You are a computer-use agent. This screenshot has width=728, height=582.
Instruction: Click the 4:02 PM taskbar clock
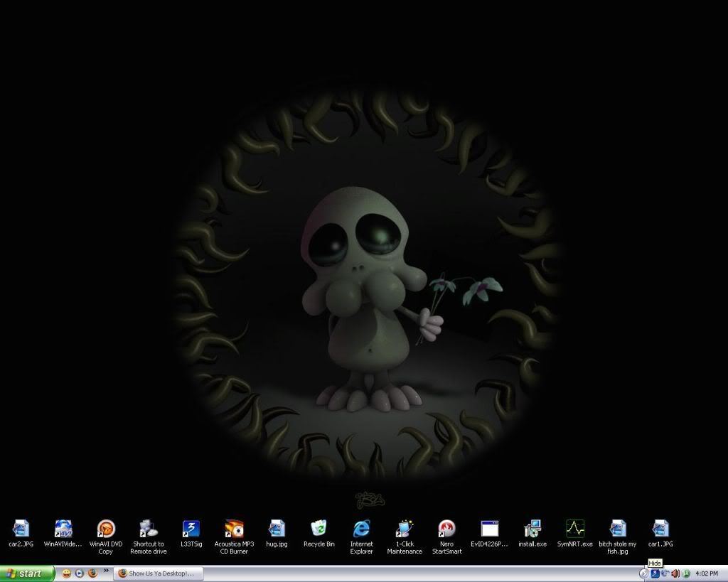coord(707,574)
